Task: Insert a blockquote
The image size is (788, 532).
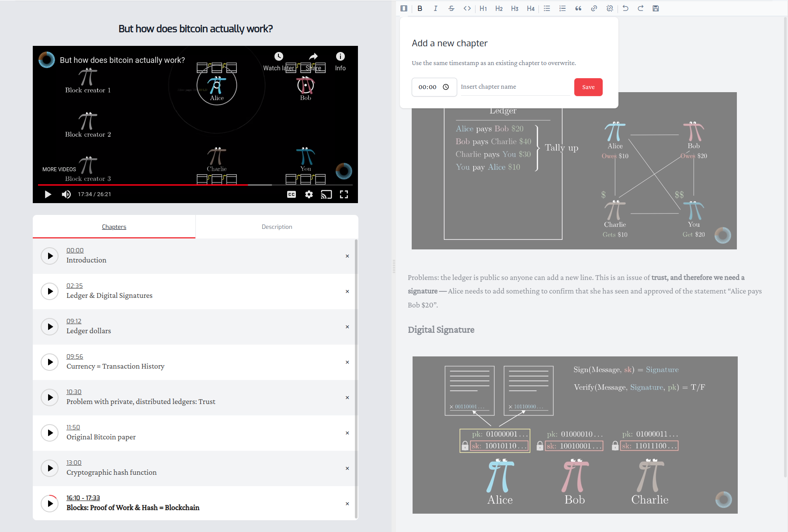Action: [x=578, y=8]
